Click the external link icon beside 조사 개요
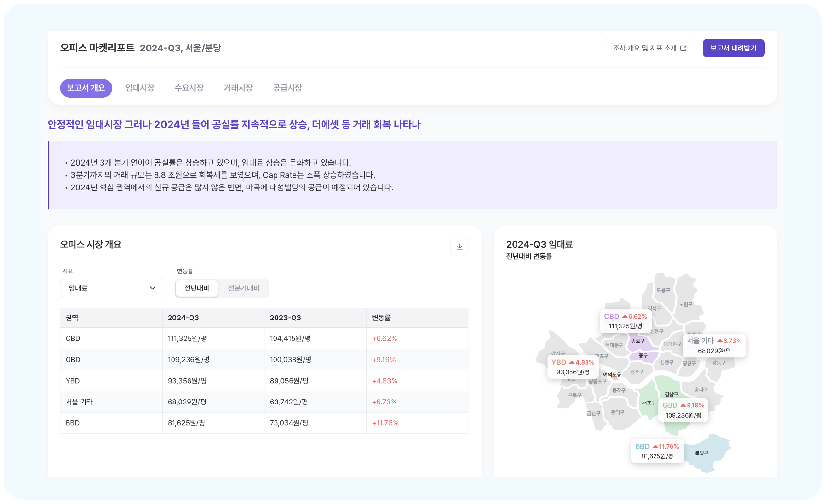Image resolution: width=827 pixels, height=504 pixels. tap(683, 48)
